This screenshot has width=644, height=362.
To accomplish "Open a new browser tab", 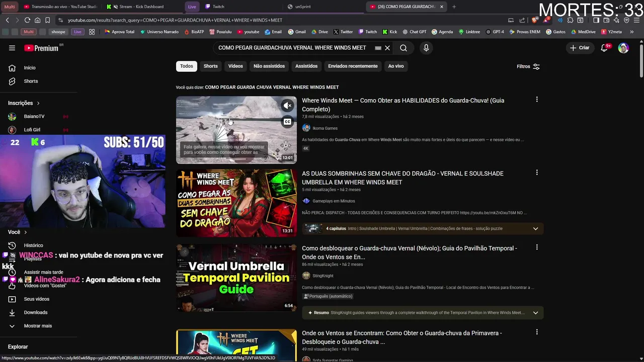I will (454, 7).
